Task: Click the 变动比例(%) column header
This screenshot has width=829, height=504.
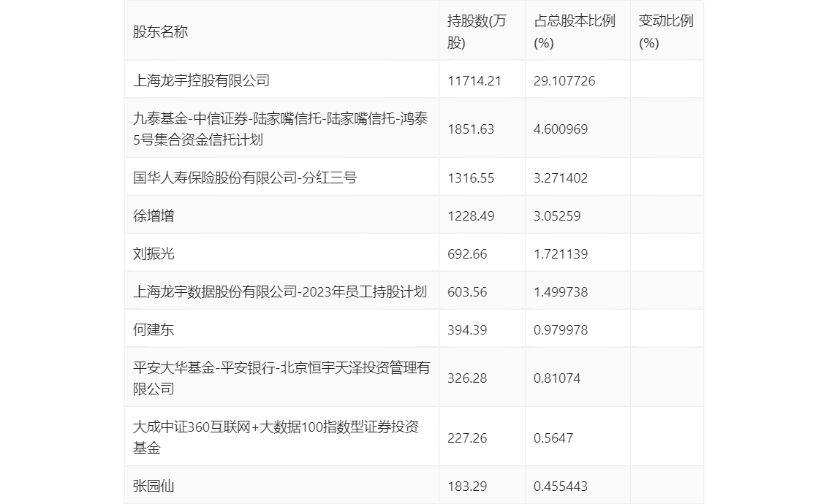Action: coord(666,31)
